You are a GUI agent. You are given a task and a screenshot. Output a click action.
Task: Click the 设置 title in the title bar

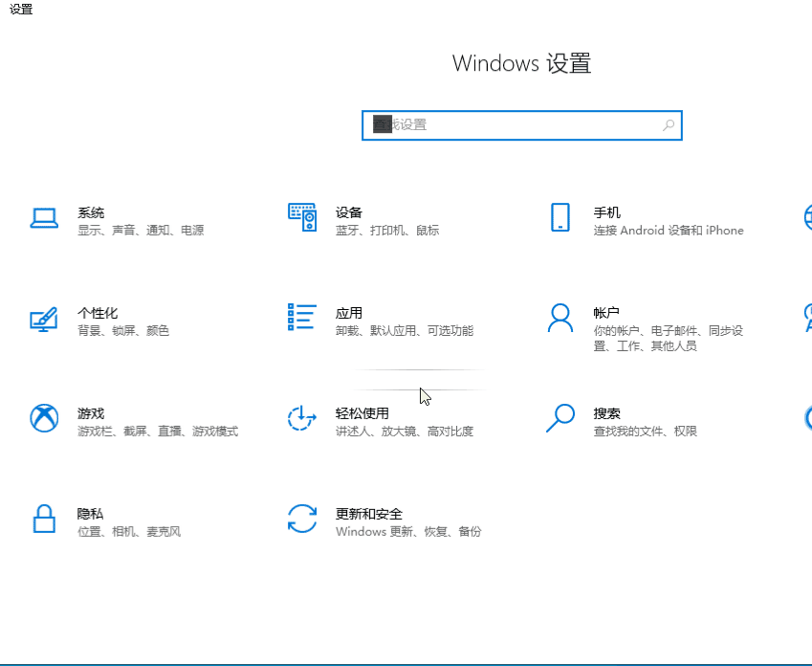[x=19, y=11]
